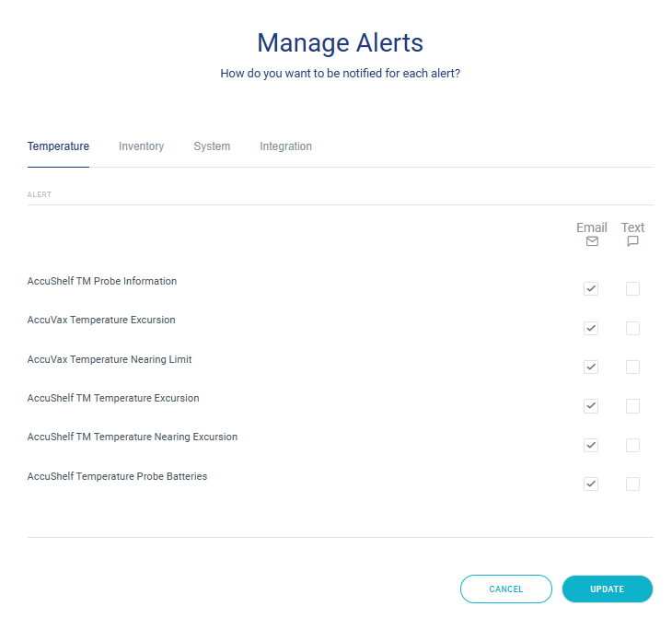This screenshot has width=672, height=618.
Task: Enable Text for AccuVax Temperature Nearing Limit
Action: [632, 367]
